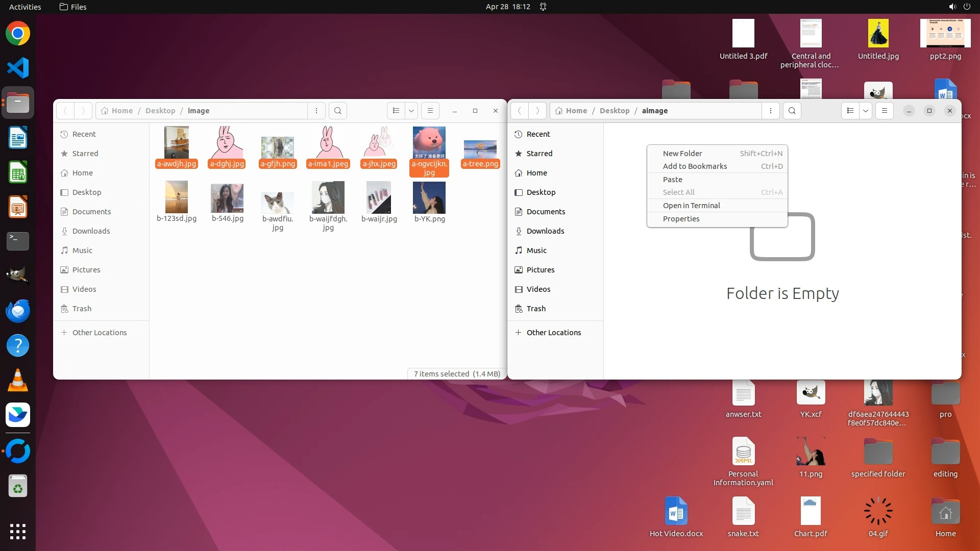Open view options dropdown in image window
980x551 pixels.
click(x=411, y=111)
